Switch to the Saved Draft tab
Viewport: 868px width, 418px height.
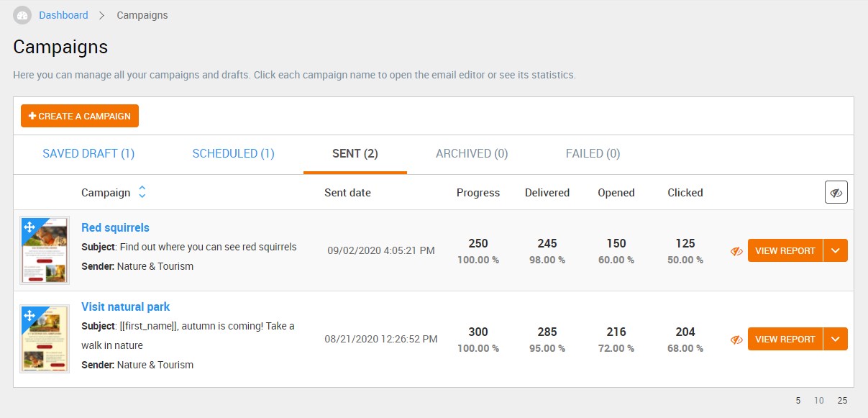coord(88,153)
